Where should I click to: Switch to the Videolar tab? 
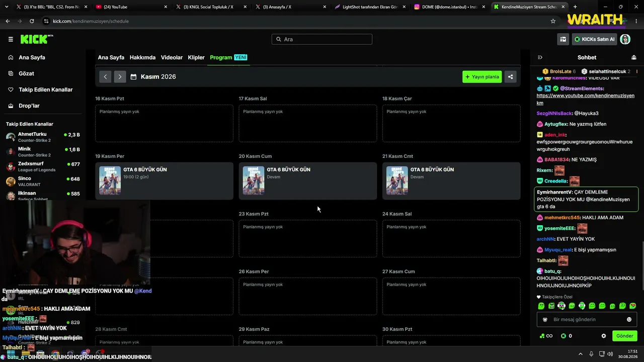click(x=172, y=57)
